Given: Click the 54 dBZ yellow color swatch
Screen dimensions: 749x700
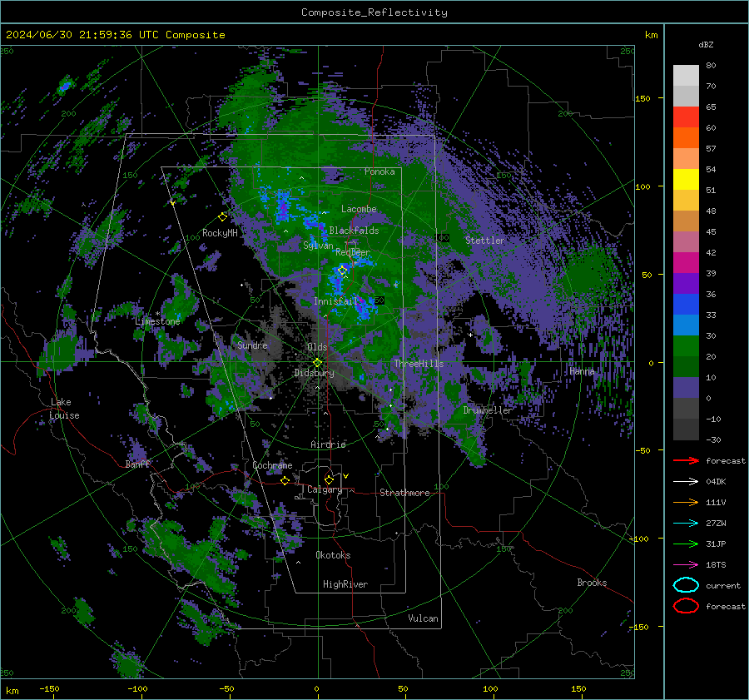Looking at the screenshot, I should 686,179.
